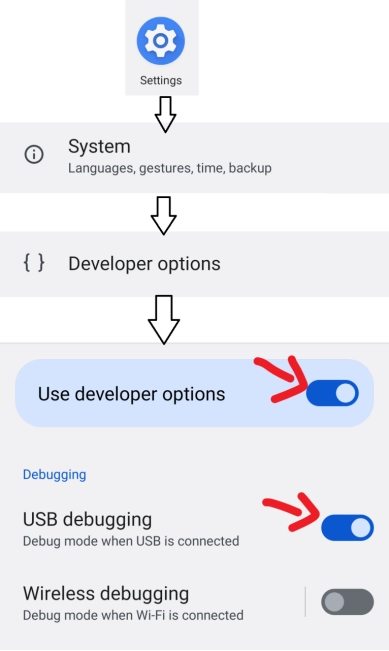
Task: Tap the Use developer options label
Action: pyautogui.click(x=132, y=394)
